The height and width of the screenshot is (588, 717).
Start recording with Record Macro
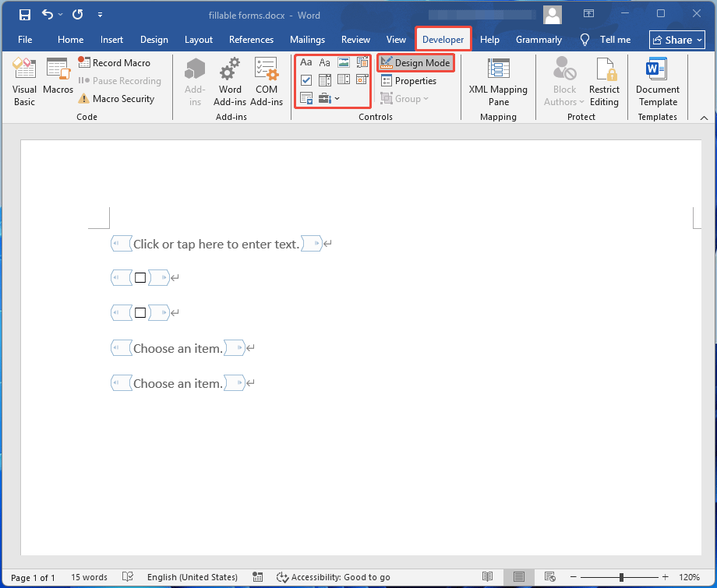115,62
